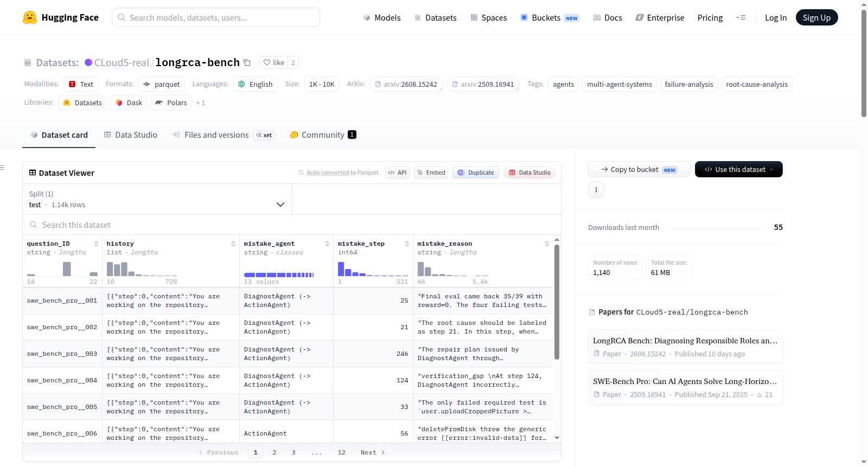
Task: Go to page 3 of the dataset
Action: (x=293, y=452)
